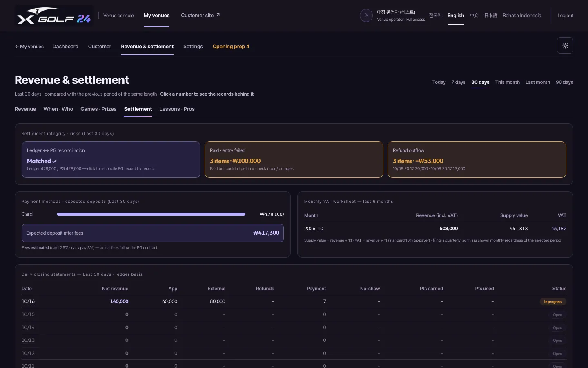Screen dimensions: 588x368
Task: Open the Settings tab
Action: pyautogui.click(x=193, y=47)
